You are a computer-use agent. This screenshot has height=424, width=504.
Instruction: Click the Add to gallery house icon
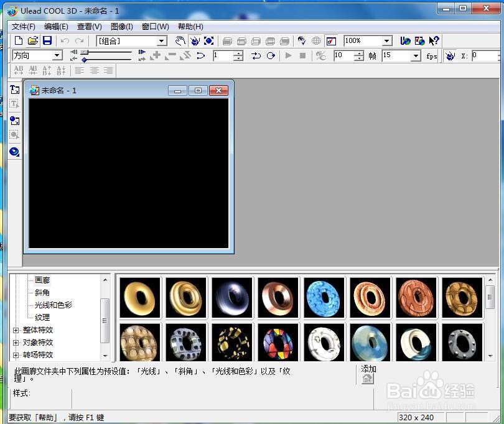click(368, 379)
